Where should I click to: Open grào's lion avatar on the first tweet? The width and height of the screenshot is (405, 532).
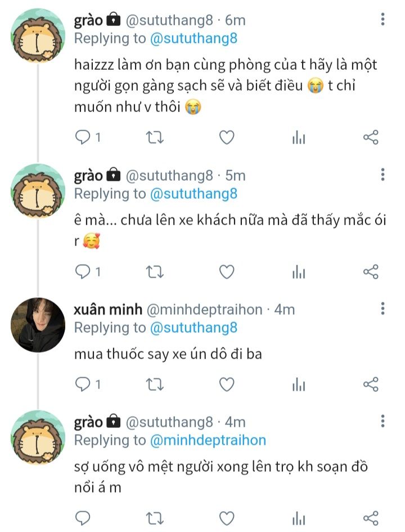pos(38,36)
